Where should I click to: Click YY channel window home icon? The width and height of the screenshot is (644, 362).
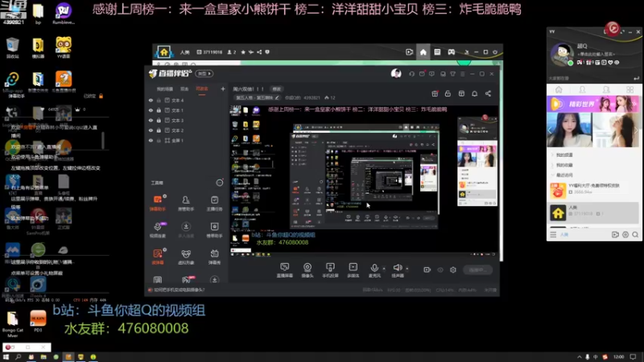[x=423, y=52]
